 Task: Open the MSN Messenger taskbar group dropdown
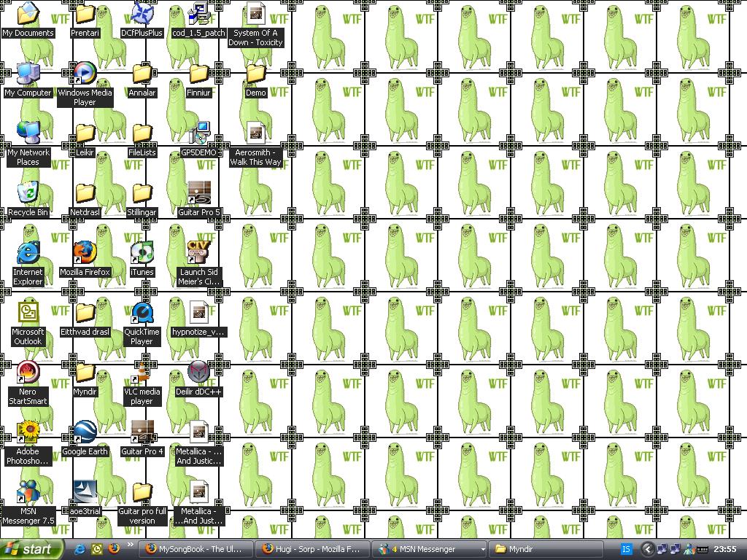[483, 550]
